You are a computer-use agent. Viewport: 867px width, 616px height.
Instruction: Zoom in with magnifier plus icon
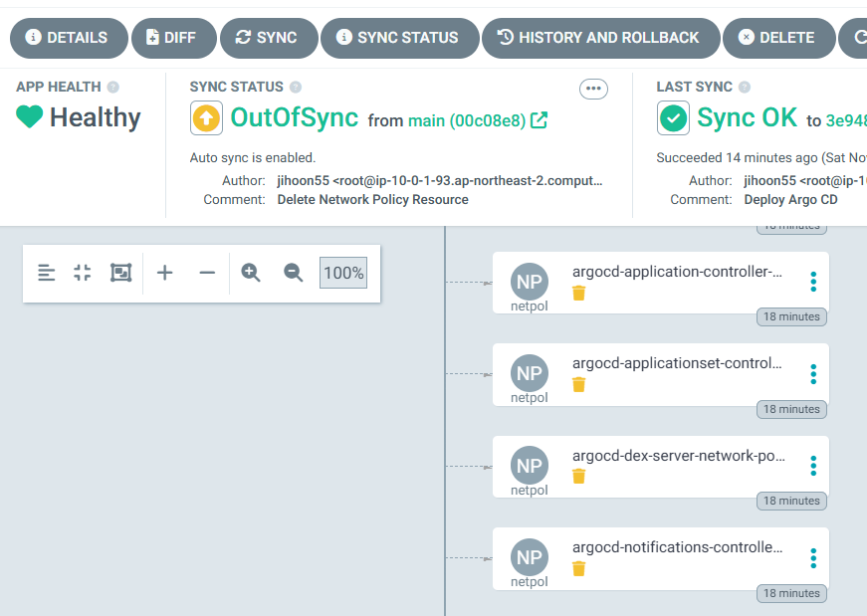pyautogui.click(x=251, y=273)
